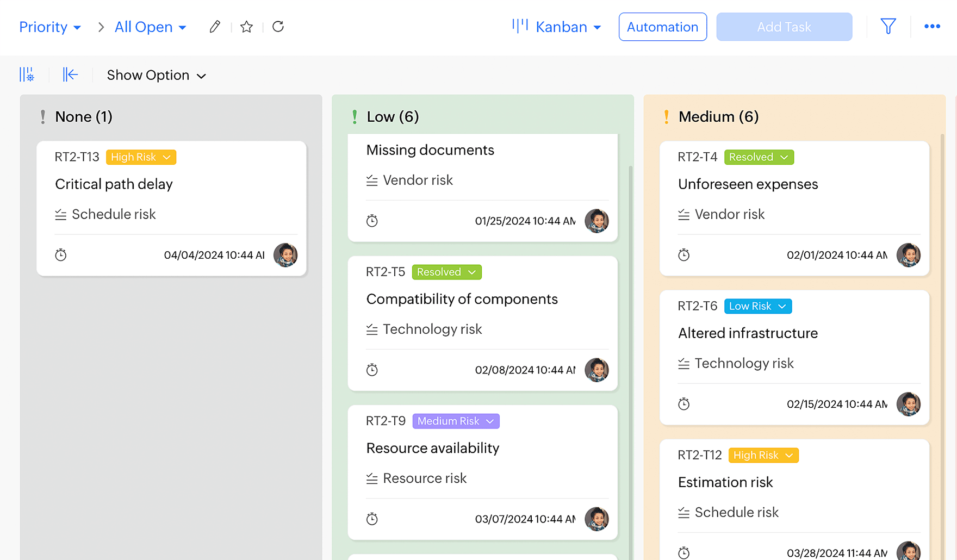The image size is (957, 560).
Task: Click timer icon on Critical path delay card
Action: click(x=61, y=255)
